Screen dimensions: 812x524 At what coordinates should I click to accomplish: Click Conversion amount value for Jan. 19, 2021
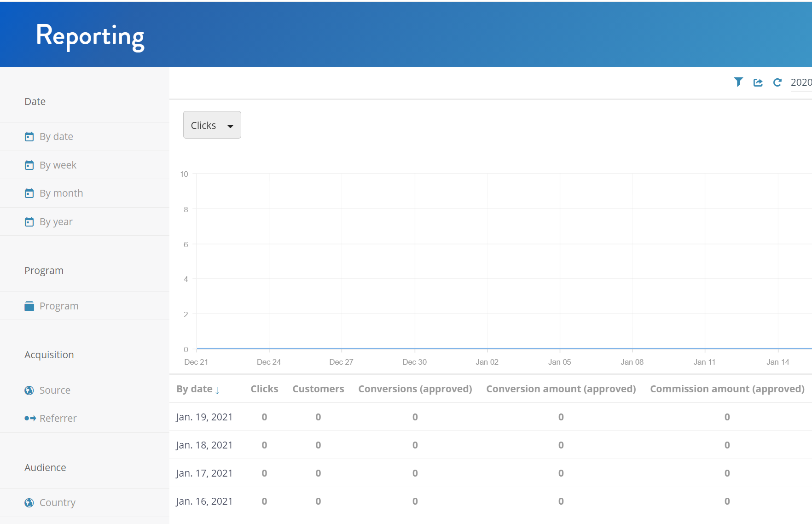point(561,417)
